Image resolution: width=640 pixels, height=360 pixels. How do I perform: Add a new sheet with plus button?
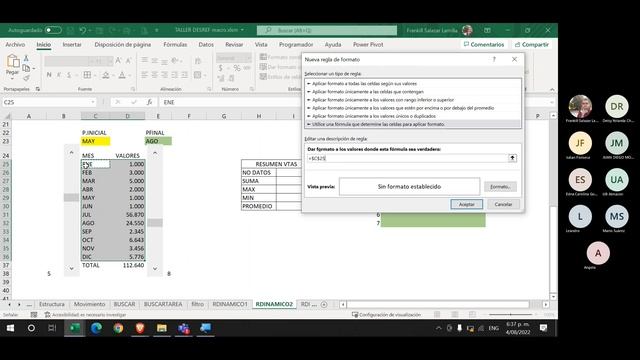(324, 304)
